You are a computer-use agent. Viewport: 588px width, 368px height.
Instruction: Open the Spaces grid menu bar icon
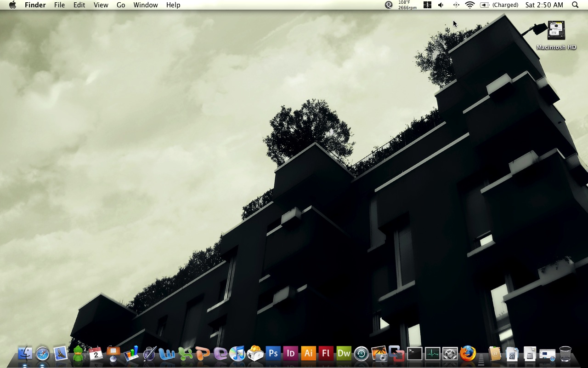[427, 5]
